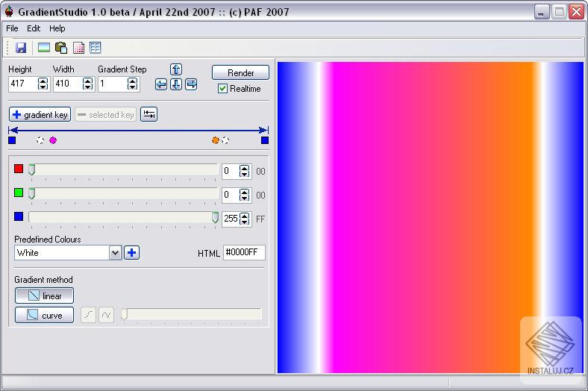Open the Predefined Colours dropdown
This screenshot has height=391, width=588.
click(115, 253)
